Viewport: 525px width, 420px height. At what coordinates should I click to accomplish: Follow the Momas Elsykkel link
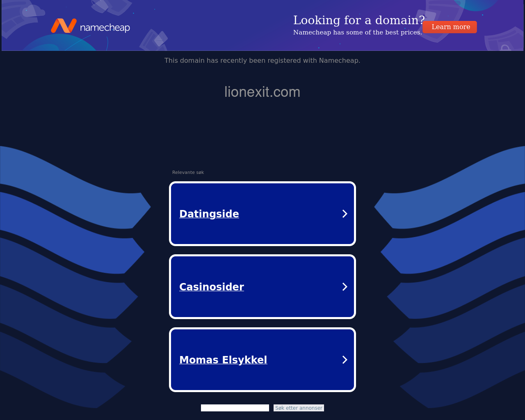pyautogui.click(x=223, y=360)
